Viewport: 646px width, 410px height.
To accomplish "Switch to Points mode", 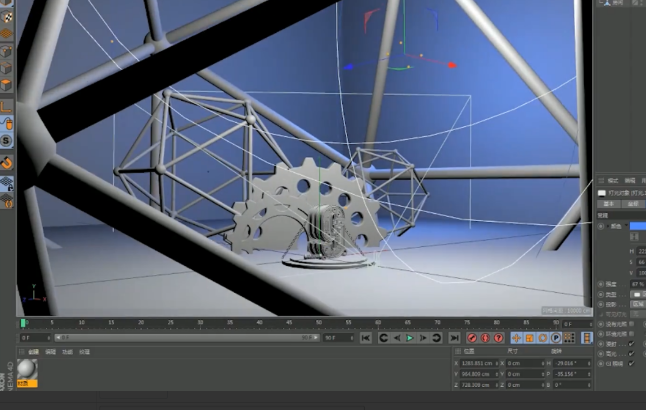I will (x=7, y=51).
